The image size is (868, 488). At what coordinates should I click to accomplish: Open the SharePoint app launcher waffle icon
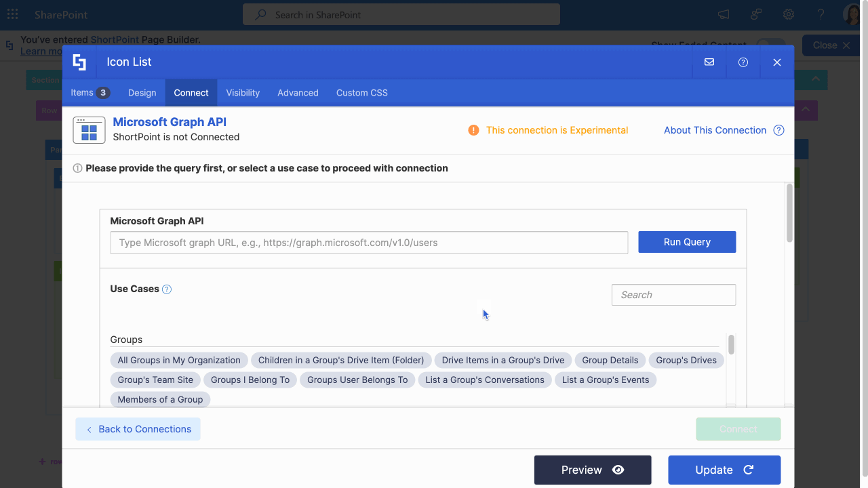pos(13,14)
